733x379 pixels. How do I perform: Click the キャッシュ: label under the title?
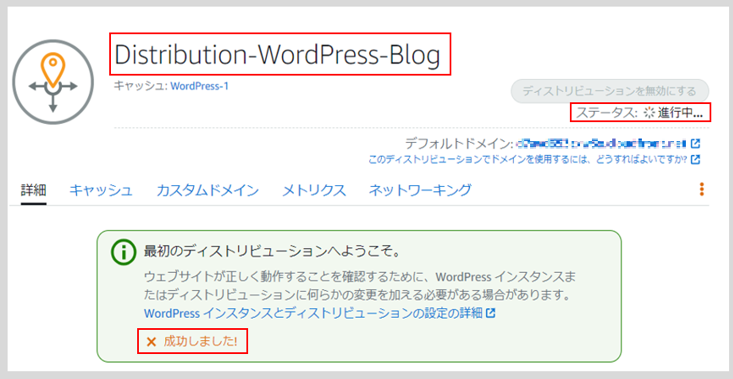click(141, 86)
